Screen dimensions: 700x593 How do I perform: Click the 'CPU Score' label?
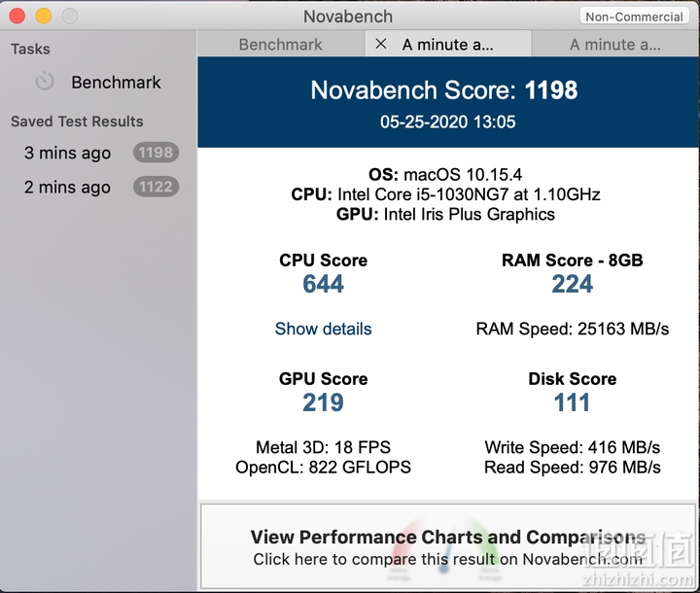point(323,260)
